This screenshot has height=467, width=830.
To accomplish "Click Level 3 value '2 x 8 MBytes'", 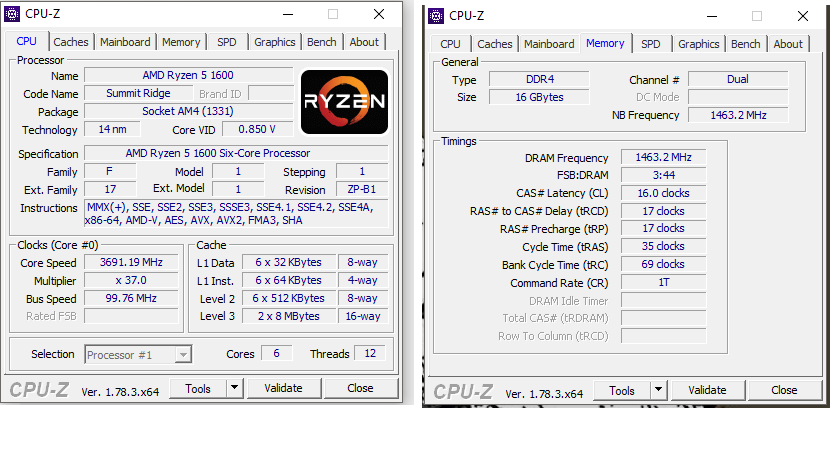I will point(289,316).
